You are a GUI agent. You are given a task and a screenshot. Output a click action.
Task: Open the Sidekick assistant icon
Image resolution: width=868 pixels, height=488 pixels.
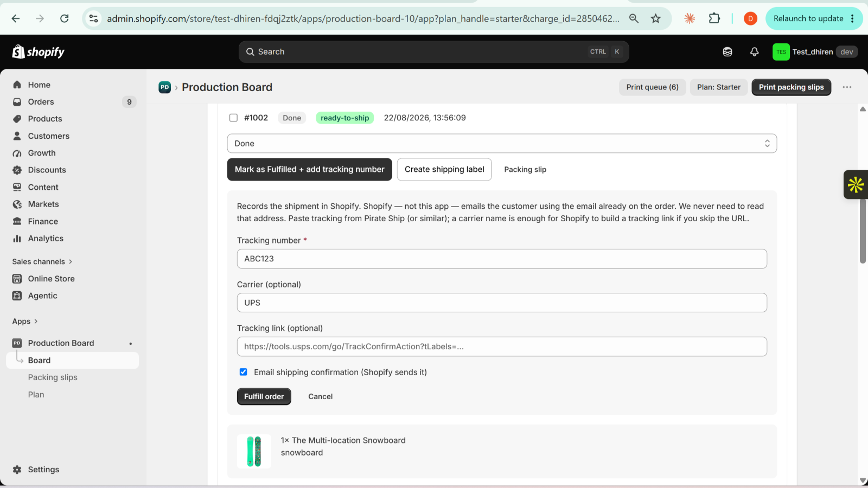click(727, 52)
